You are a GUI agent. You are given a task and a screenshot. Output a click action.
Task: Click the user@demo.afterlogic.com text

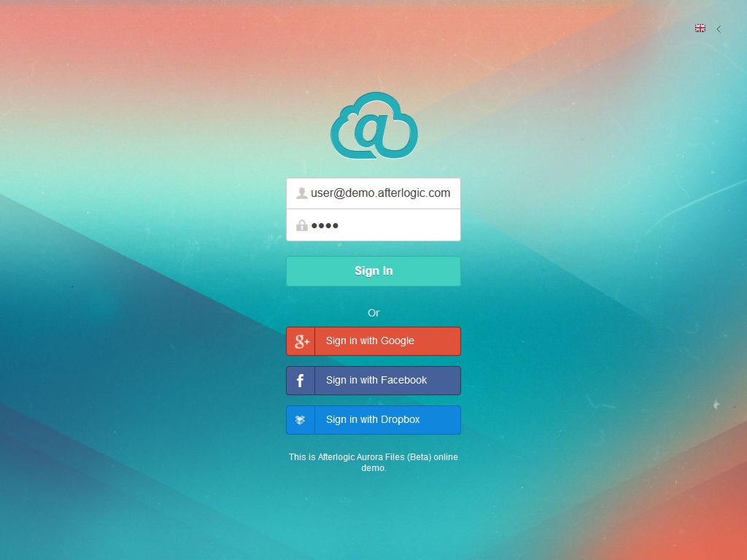click(x=379, y=192)
